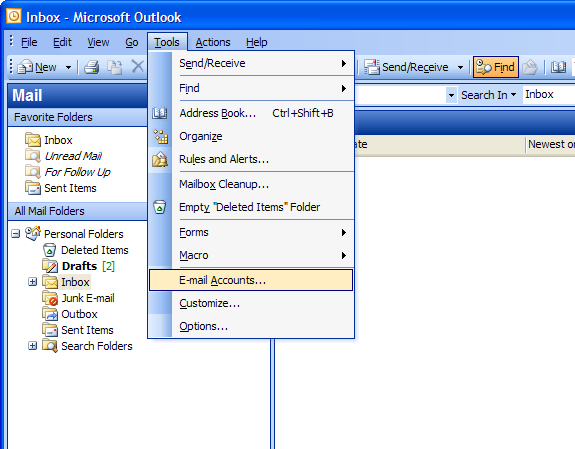Collapse the Personal Folders tree
The width and height of the screenshot is (575, 449).
tap(15, 234)
